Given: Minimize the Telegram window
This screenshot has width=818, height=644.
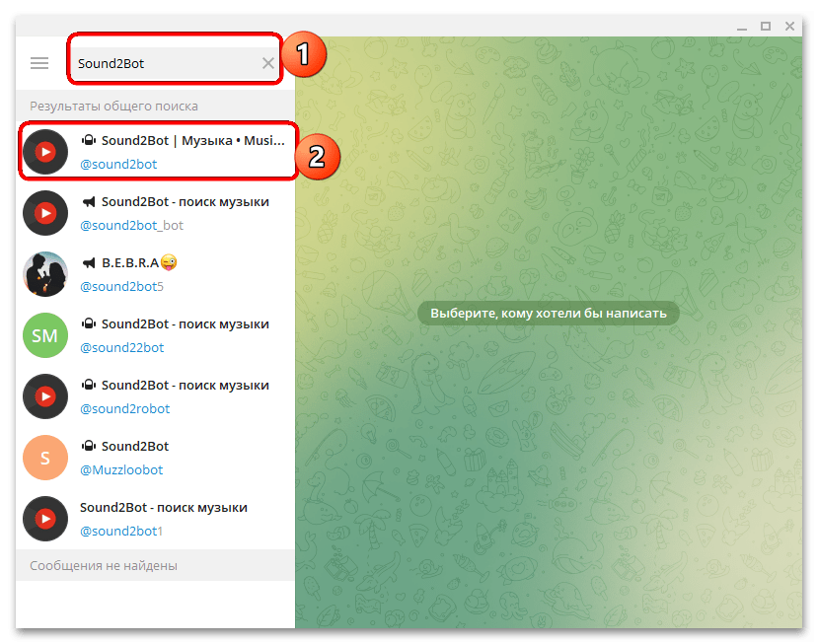Looking at the screenshot, I should click(x=740, y=26).
